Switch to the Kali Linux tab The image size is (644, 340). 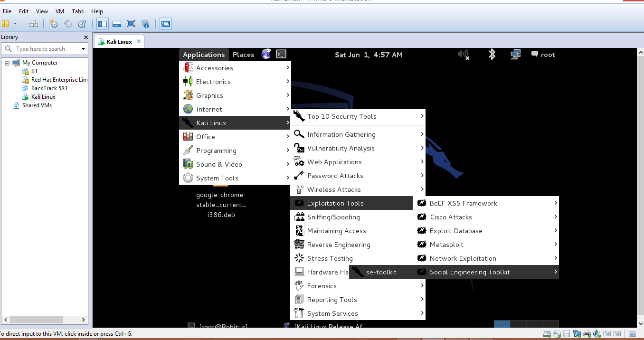(x=119, y=42)
